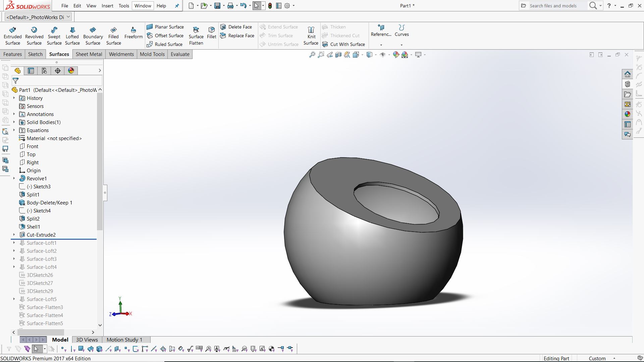
Task: Open the DisplayManager appearance tab icon
Action: point(71,71)
